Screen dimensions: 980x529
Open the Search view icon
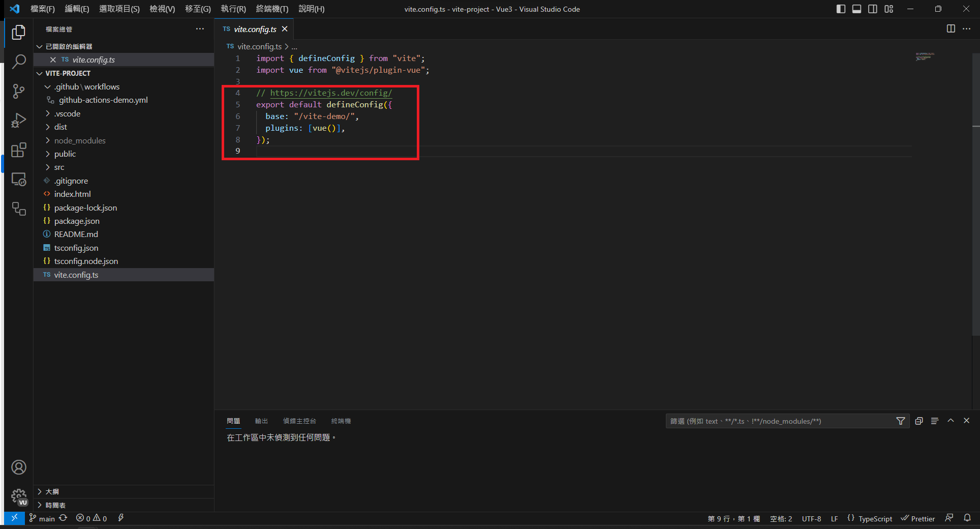(x=19, y=62)
